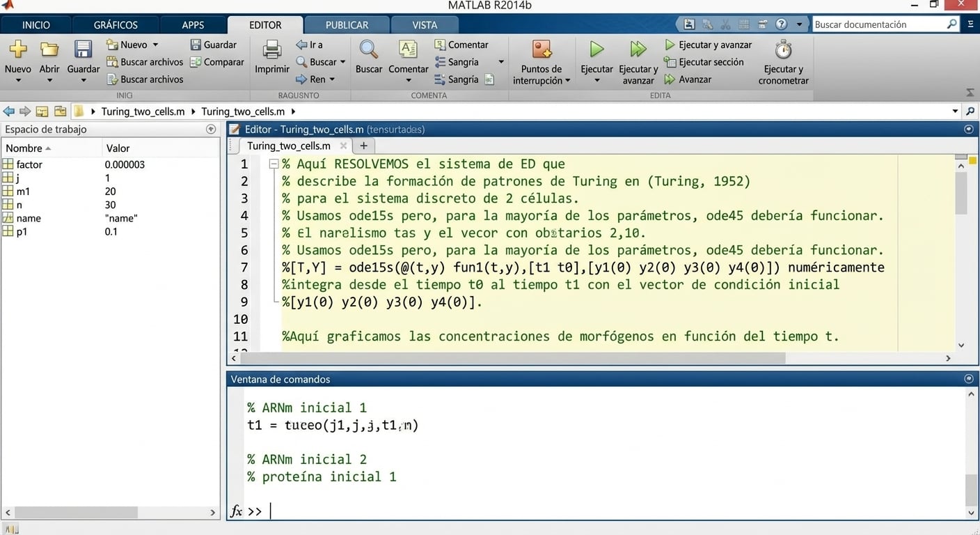Viewport: 980px width, 535px height.
Task: Click the save icon in the quick access bar
Action: [x=689, y=24]
